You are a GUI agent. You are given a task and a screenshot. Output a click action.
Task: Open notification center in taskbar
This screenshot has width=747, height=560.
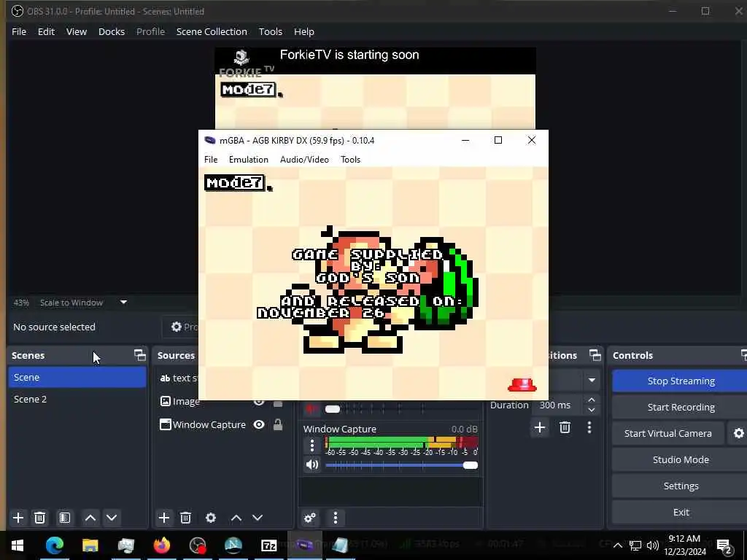pos(724,546)
